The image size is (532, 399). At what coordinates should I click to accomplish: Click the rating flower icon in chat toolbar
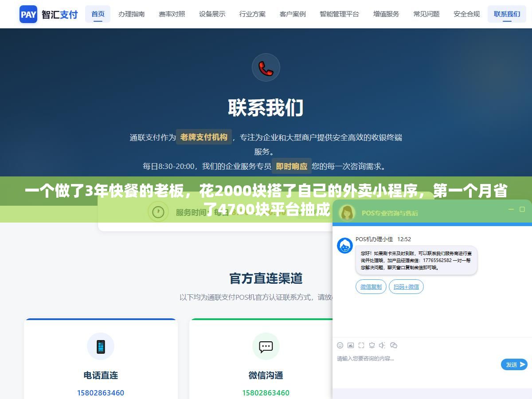[372, 345]
